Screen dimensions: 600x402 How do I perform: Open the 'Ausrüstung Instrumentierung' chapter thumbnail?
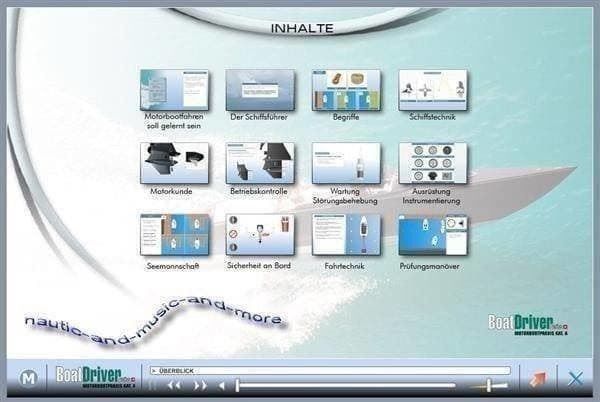click(x=433, y=163)
